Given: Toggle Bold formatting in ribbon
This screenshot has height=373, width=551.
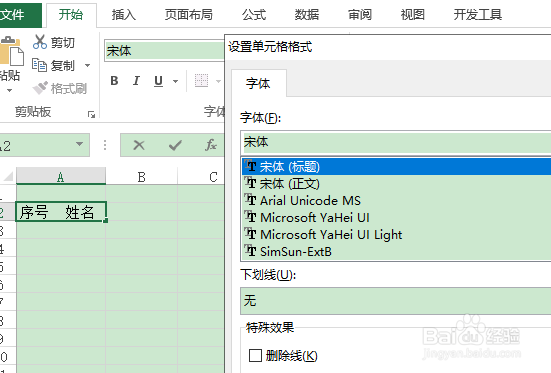Looking at the screenshot, I should pyautogui.click(x=114, y=81).
